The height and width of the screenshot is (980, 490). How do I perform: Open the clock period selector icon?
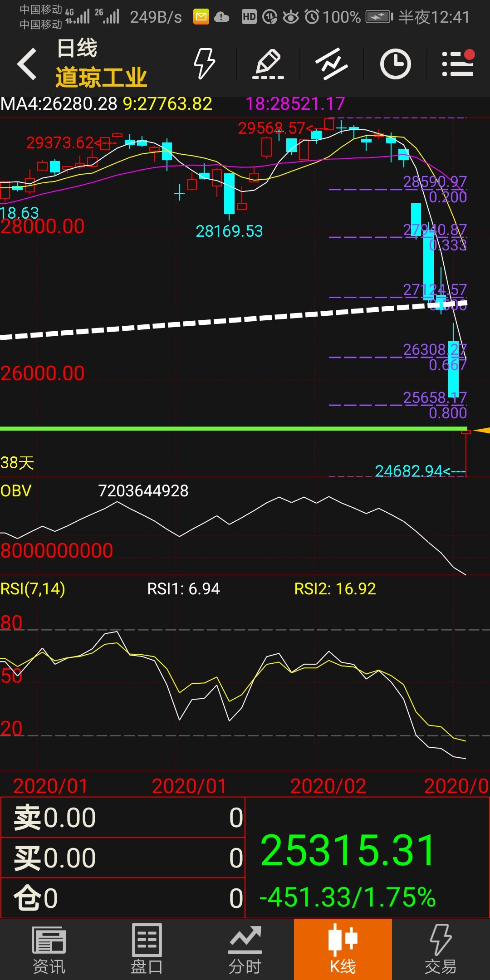point(395,64)
